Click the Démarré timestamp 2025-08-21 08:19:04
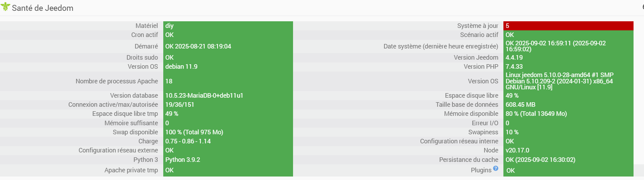 click(203, 46)
